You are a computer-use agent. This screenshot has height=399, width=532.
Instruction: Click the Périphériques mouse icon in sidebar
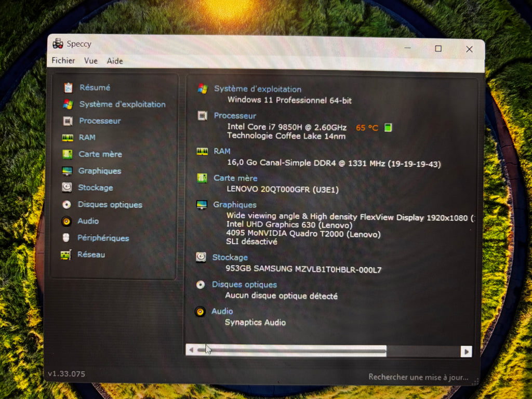[66, 237]
